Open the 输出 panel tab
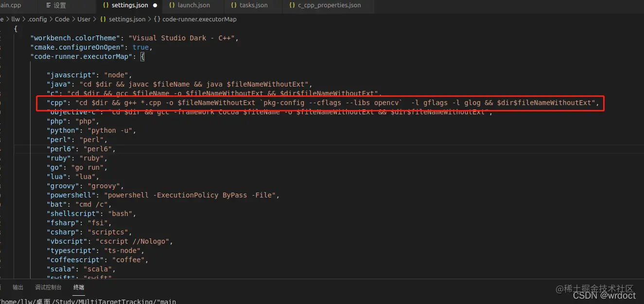The width and height of the screenshot is (644, 304). click(x=18, y=287)
